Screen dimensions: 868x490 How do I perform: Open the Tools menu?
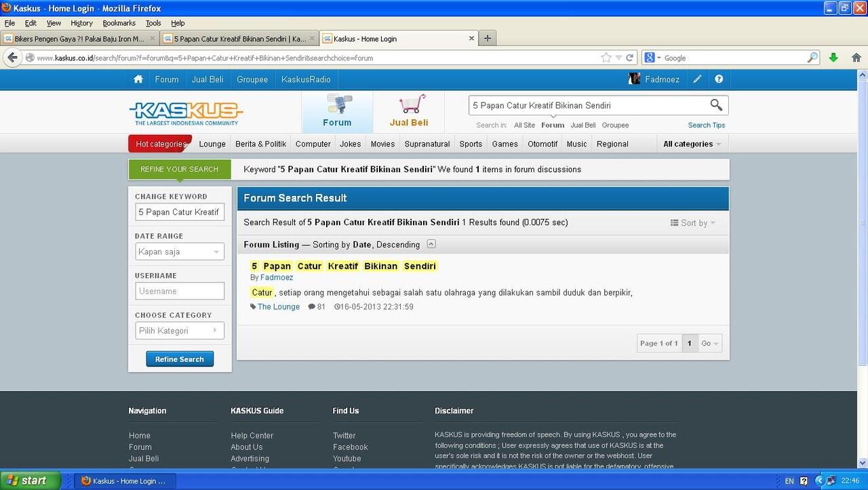pyautogui.click(x=154, y=23)
